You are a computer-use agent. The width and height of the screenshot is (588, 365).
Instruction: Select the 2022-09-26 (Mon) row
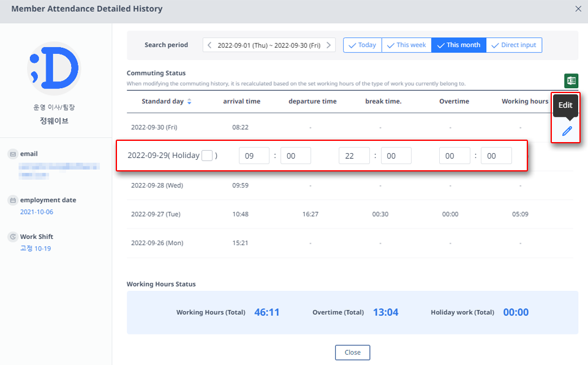(x=350, y=243)
